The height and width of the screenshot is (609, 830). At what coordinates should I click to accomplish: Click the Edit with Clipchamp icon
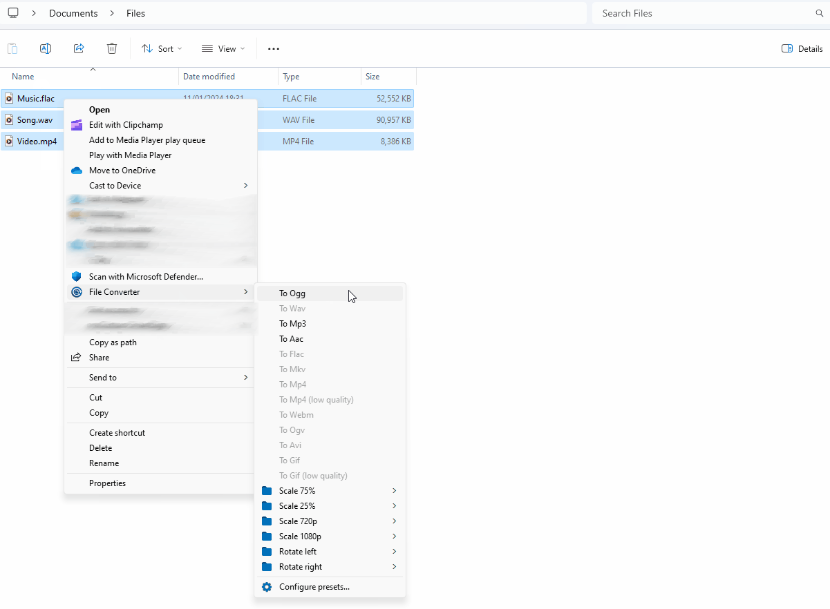pyautogui.click(x=76, y=125)
